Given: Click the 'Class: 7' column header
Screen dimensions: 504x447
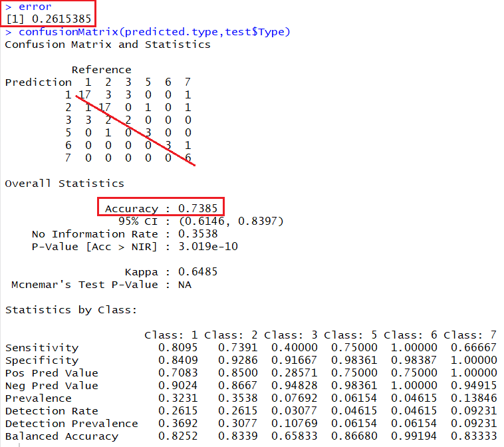Looking at the screenshot, I should pos(470,335).
